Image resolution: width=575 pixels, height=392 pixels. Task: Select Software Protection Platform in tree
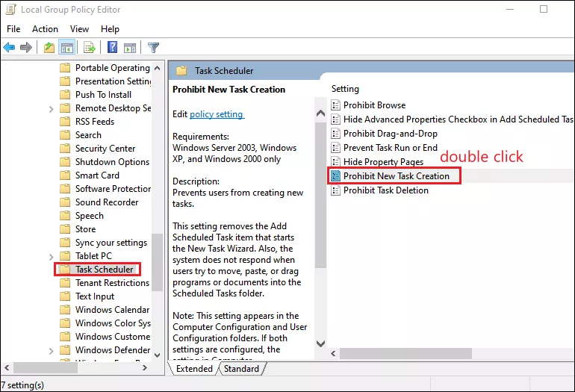tap(113, 189)
